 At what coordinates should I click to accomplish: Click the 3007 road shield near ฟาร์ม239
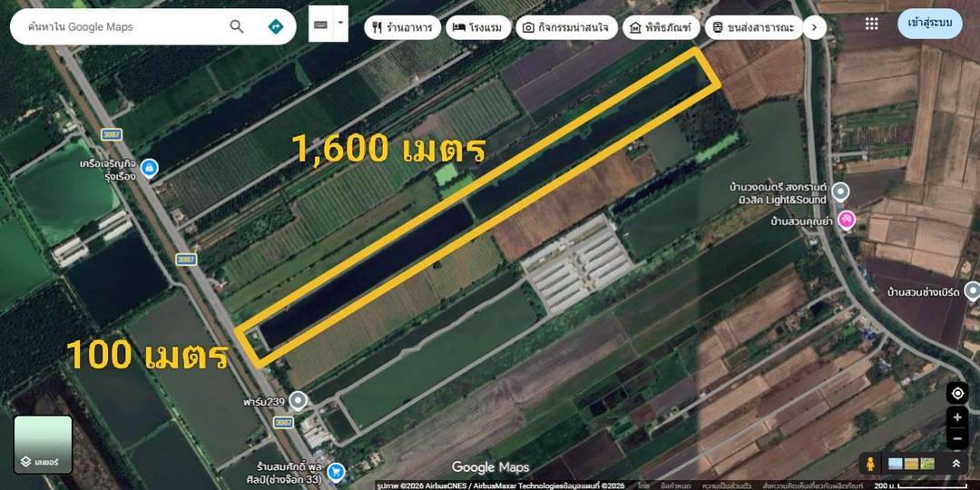coord(283,423)
